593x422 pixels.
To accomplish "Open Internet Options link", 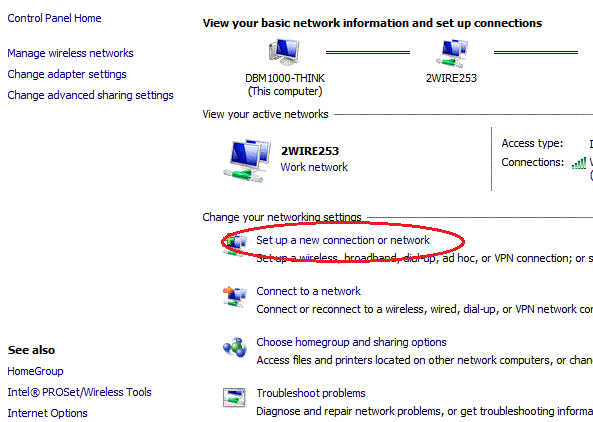I will coord(47,413).
